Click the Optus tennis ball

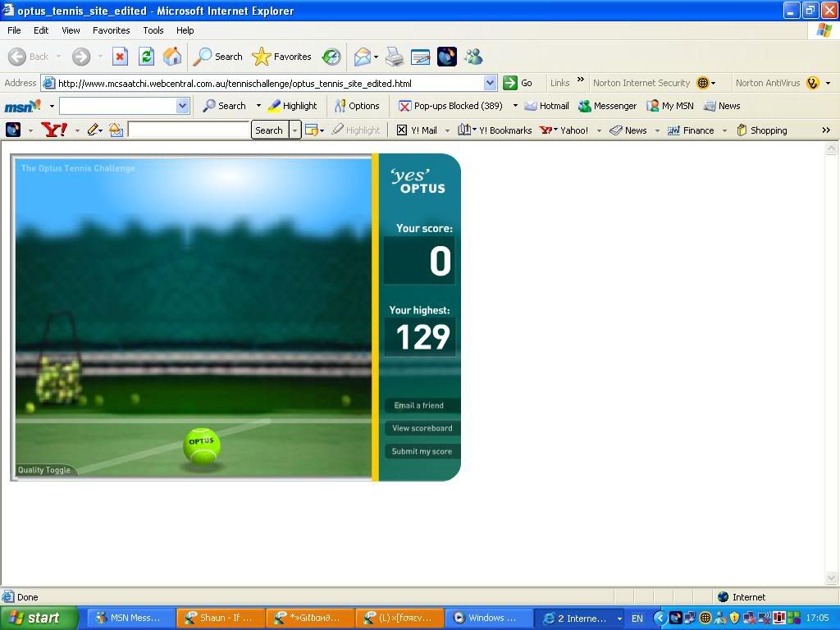[x=202, y=445]
